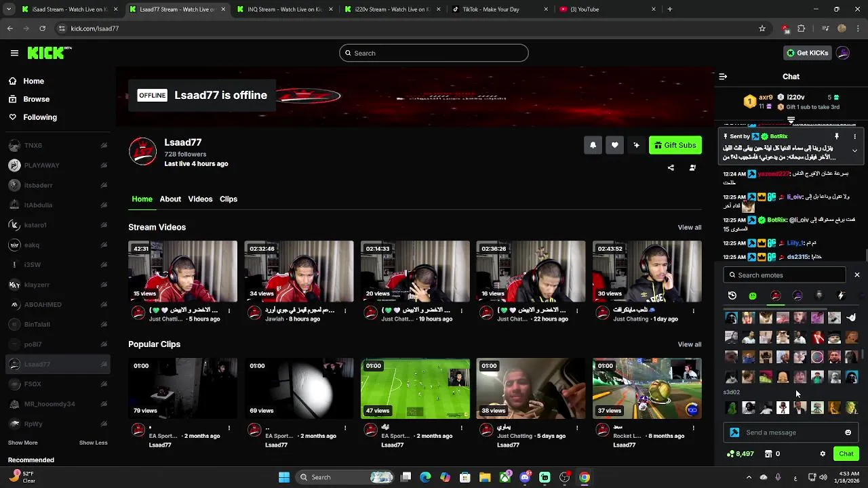
Task: Click the Send a message field
Action: pyautogui.click(x=790, y=432)
